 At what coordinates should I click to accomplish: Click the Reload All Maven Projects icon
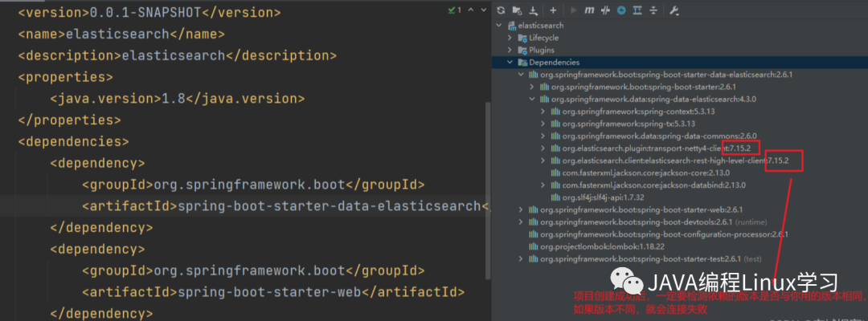501,10
